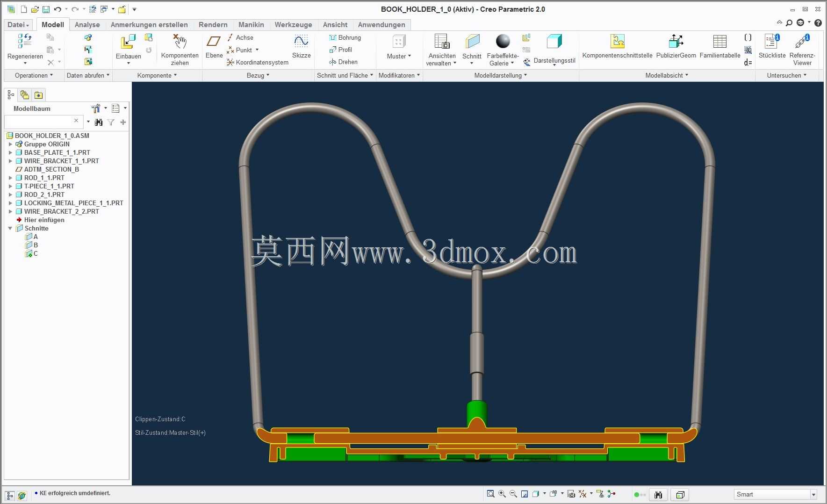Image resolution: width=827 pixels, height=504 pixels.
Task: Collapse the Schnitte tree node
Action: [10, 228]
